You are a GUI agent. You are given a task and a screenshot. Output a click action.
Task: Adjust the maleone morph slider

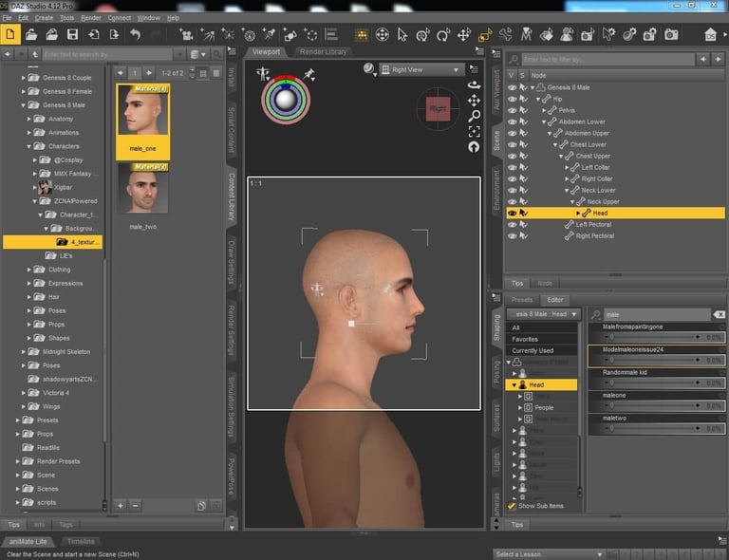point(655,405)
